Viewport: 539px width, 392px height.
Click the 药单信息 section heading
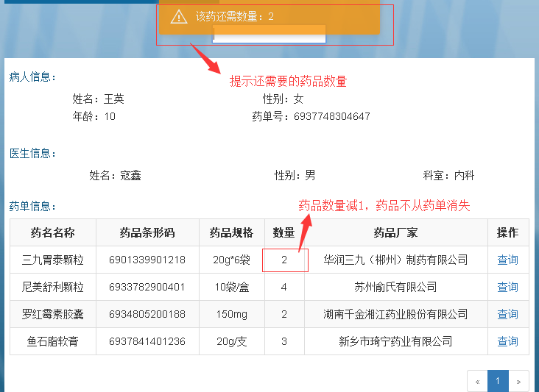pos(32,207)
